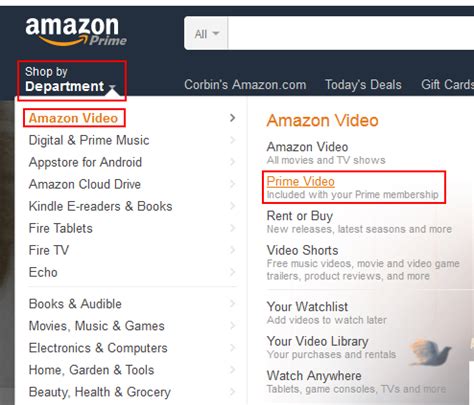This screenshot has width=474, height=405.
Task: Click the Fire Tablets chevron arrow
Action: [233, 228]
